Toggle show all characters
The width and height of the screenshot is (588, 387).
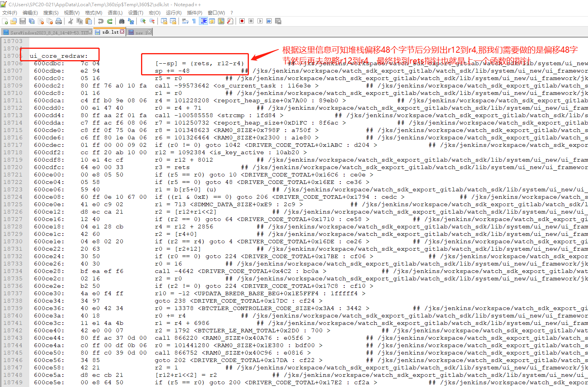[194, 21]
